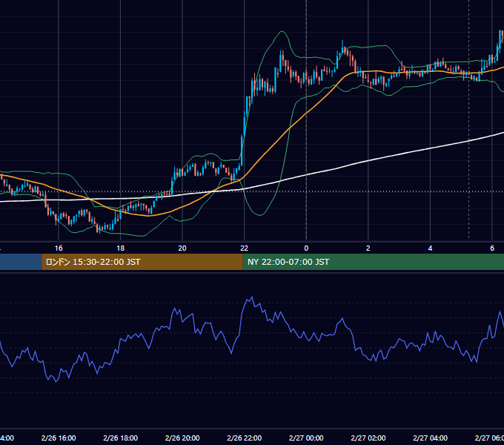504x445 pixels.
Task: Click the 2/27 02:00 time label
Action: pos(368,438)
